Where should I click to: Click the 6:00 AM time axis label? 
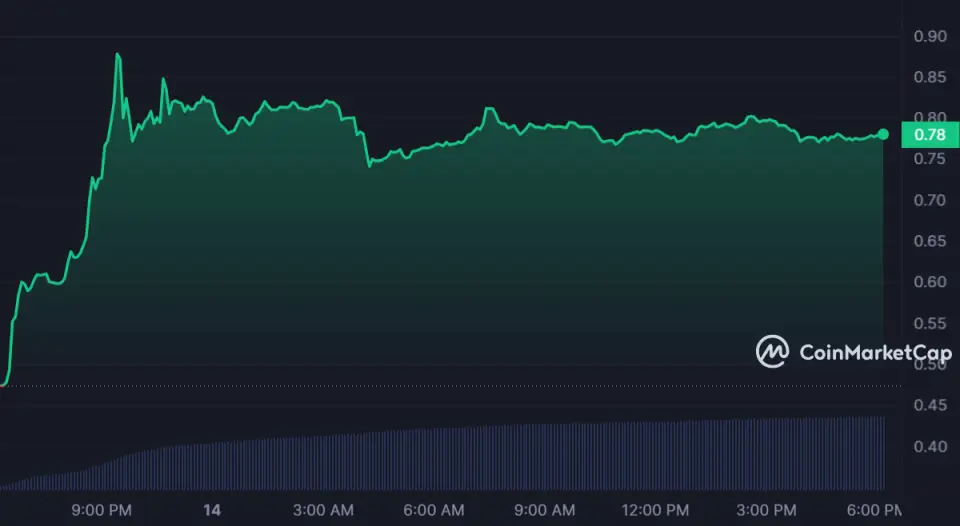tap(434, 510)
